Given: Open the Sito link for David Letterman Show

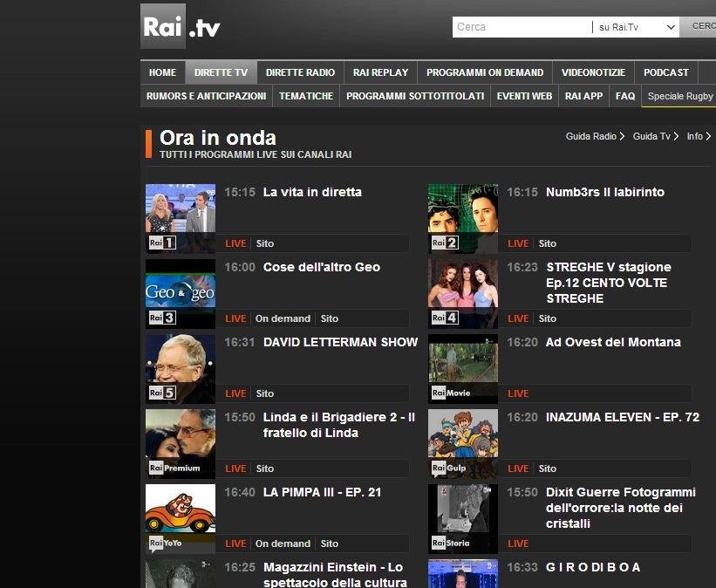Looking at the screenshot, I should (x=264, y=393).
